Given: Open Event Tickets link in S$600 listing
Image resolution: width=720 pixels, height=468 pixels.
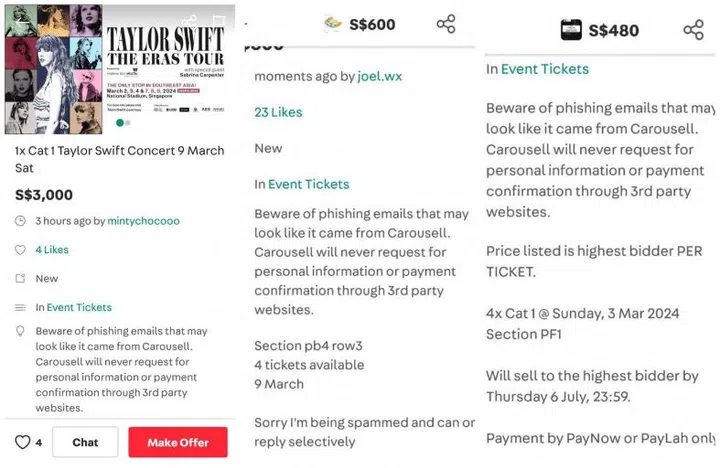Looking at the screenshot, I should [308, 184].
